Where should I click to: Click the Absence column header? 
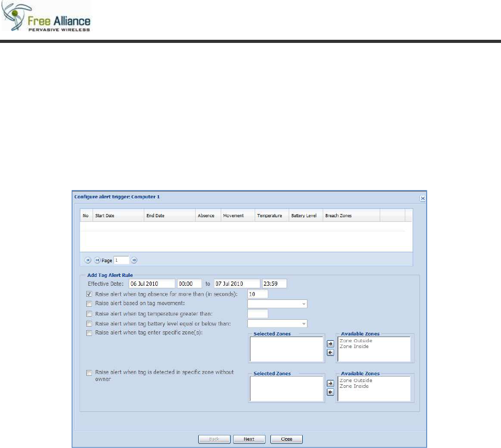(x=208, y=216)
